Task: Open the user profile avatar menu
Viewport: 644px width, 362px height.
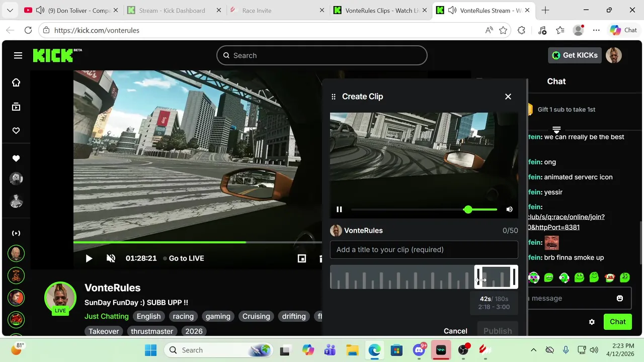Action: pos(614,55)
